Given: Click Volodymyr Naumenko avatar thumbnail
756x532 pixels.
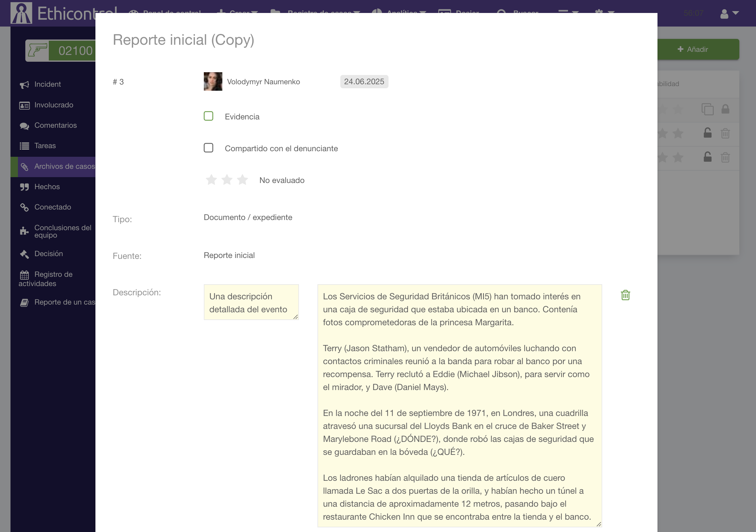Looking at the screenshot, I should coord(213,81).
